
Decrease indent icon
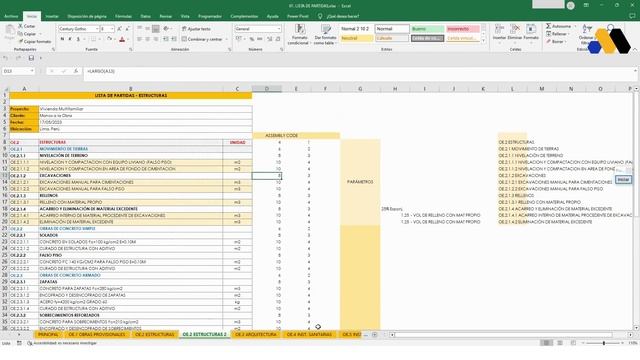(166, 39)
